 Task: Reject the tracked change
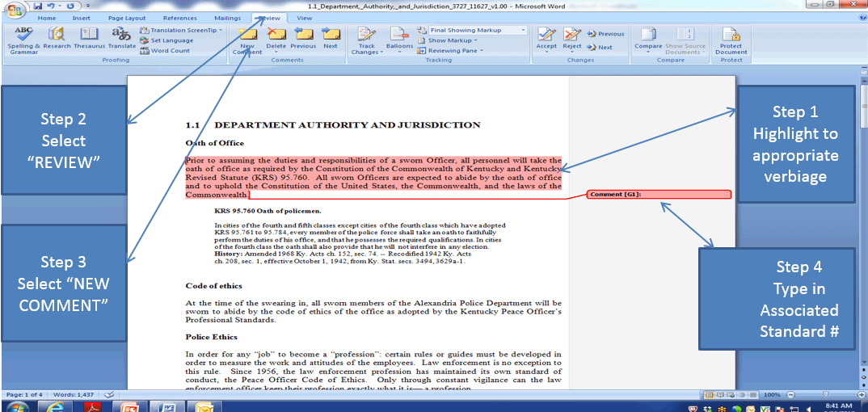pos(572,38)
